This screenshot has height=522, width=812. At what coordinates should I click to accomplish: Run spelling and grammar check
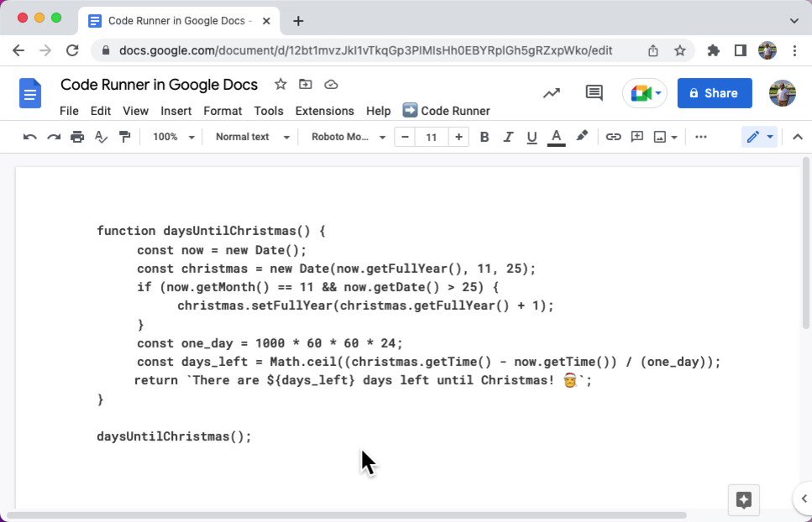101,136
